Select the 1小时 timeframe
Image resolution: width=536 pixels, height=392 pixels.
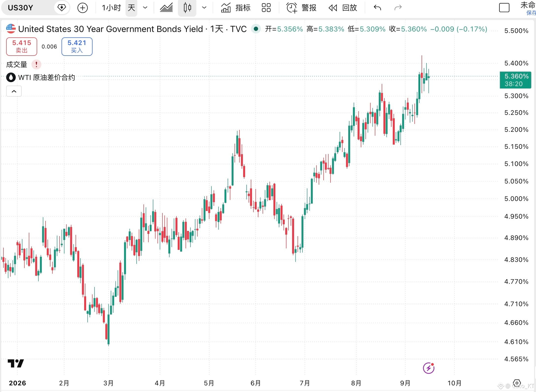click(111, 8)
